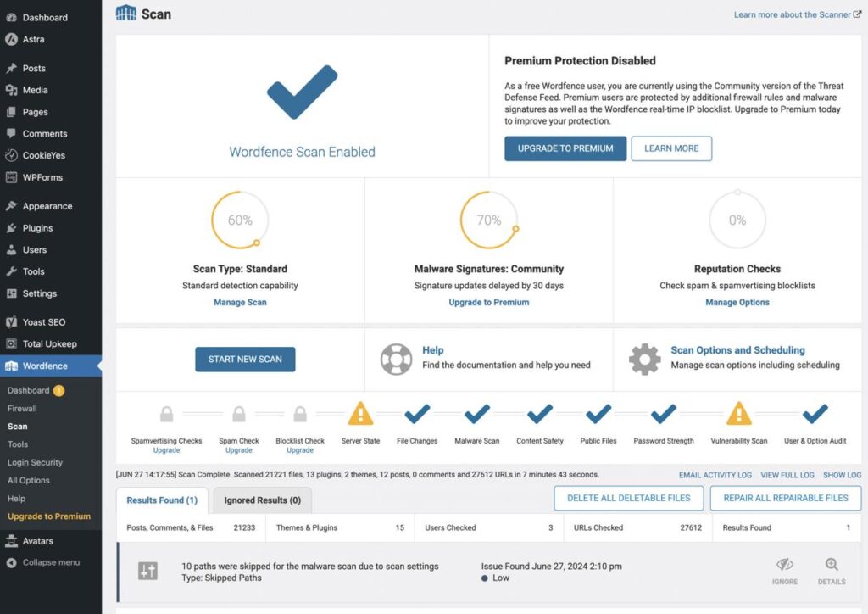Viewport: 868px width, 614px height.
Task: Click the Collapse menu arrow icon
Action: (x=11, y=562)
